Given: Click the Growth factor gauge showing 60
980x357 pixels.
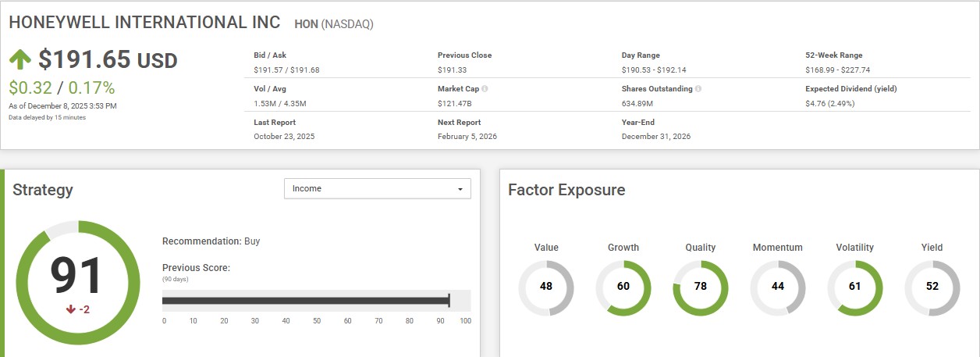Looking at the screenshot, I should click(x=623, y=287).
